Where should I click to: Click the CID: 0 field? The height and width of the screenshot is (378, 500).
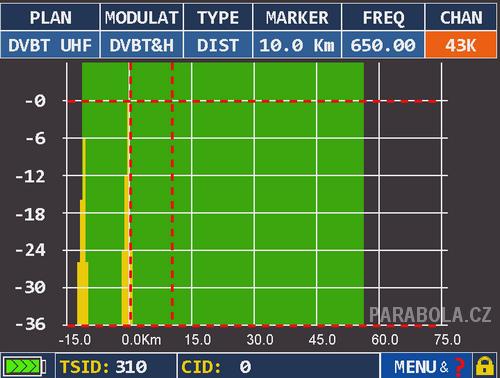point(278,366)
